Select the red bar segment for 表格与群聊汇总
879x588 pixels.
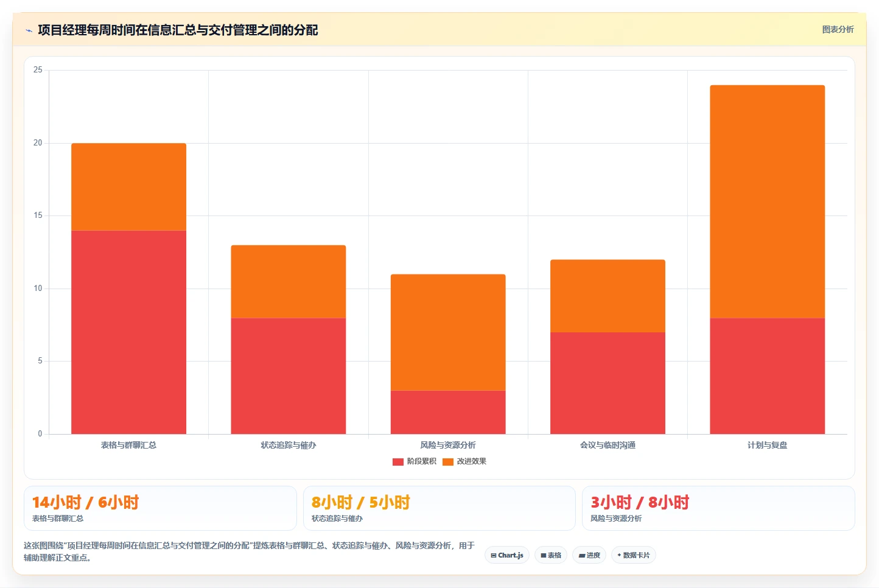(x=128, y=332)
